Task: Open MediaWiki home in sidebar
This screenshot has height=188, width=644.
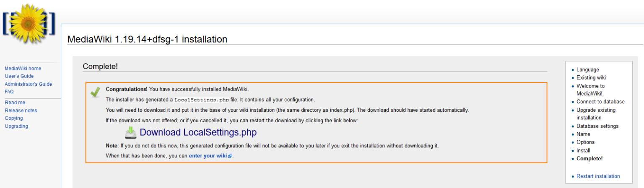Action: tap(23, 68)
